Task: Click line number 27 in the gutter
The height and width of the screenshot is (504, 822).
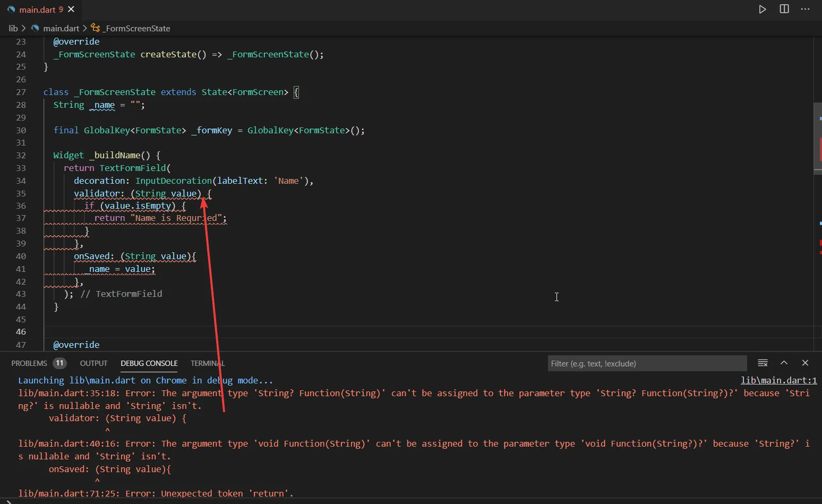Action: [x=21, y=92]
